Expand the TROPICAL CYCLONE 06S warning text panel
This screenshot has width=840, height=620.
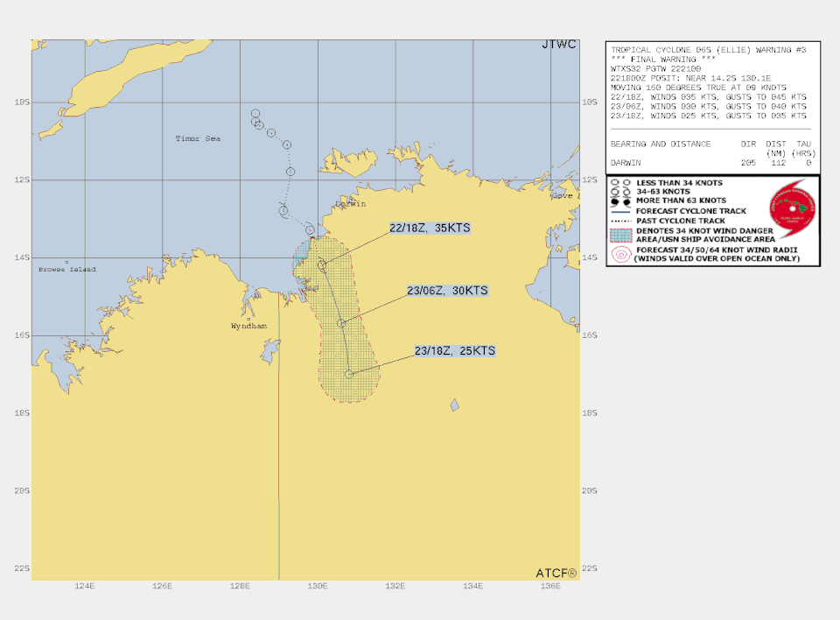point(709,50)
